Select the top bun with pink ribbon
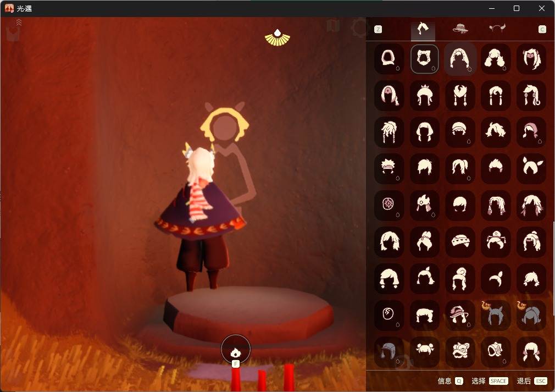Image resolution: width=555 pixels, height=392 pixels. tap(425, 242)
